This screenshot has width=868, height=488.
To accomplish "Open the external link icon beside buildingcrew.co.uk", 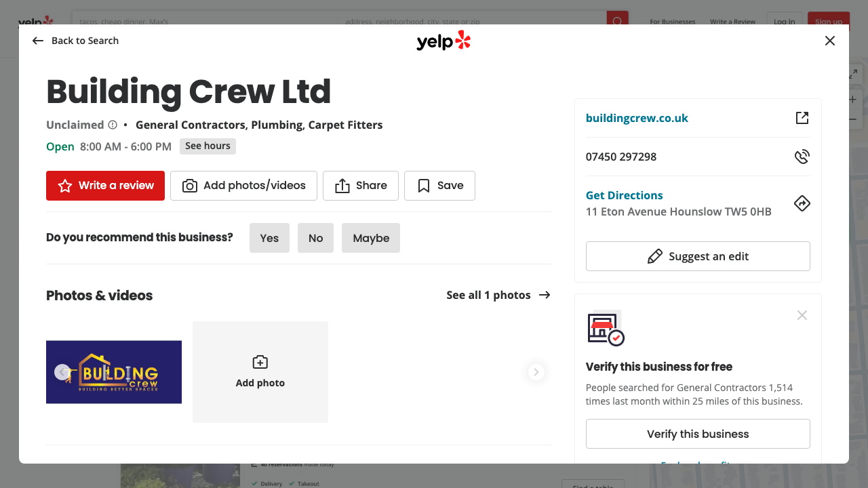I will (802, 117).
